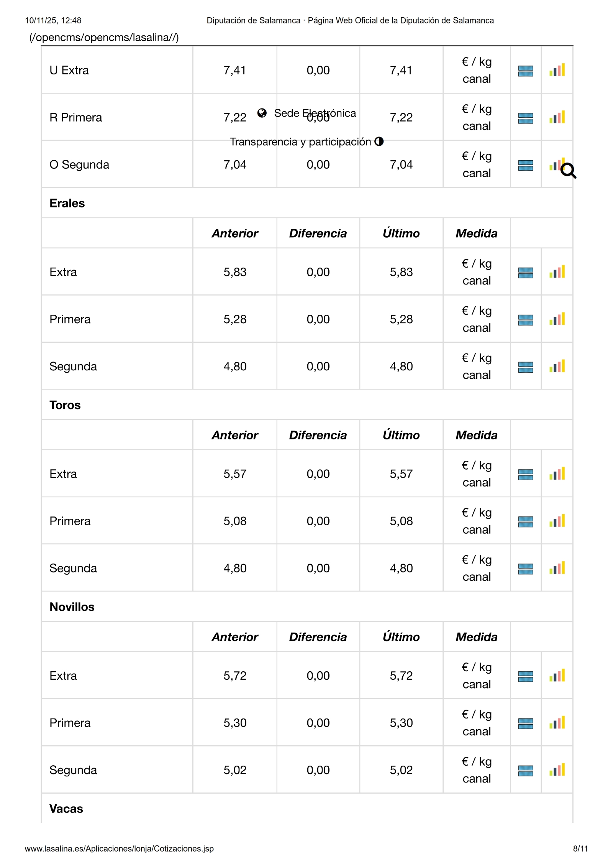The width and height of the screenshot is (613, 868).
Task: Open bar chart for U Extra row
Action: point(557,70)
